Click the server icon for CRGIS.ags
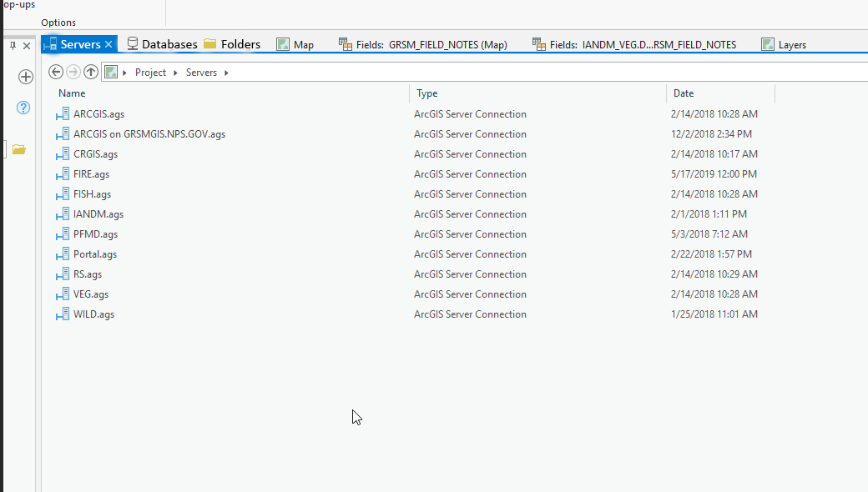The height and width of the screenshot is (492, 868). pyautogui.click(x=63, y=154)
